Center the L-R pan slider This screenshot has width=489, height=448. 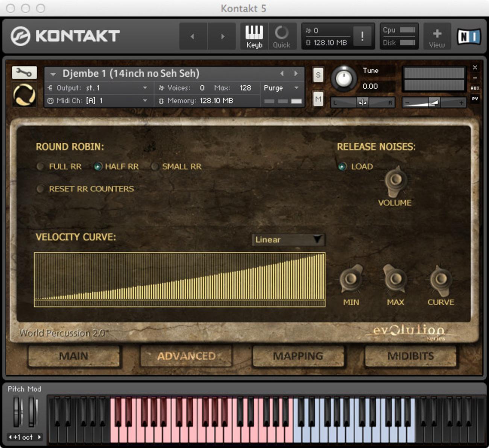(362, 102)
